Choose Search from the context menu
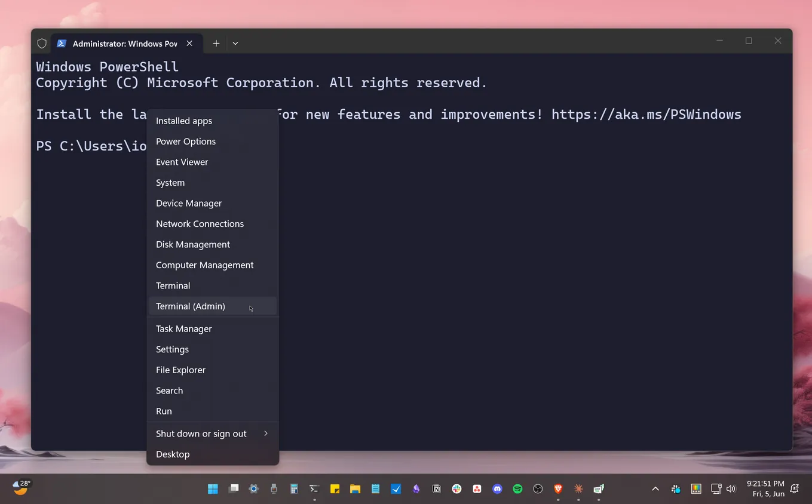Screen dimensions: 812x504 tap(213, 391)
